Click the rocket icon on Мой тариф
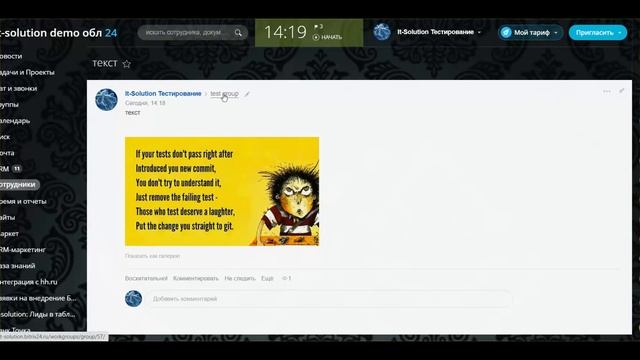 tap(506, 32)
